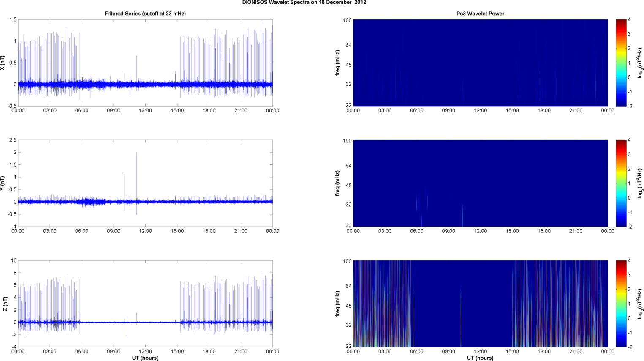Click the "8" tick on Z (nT) axis
This screenshot has width=644, height=361.
pyautogui.click(x=15, y=273)
